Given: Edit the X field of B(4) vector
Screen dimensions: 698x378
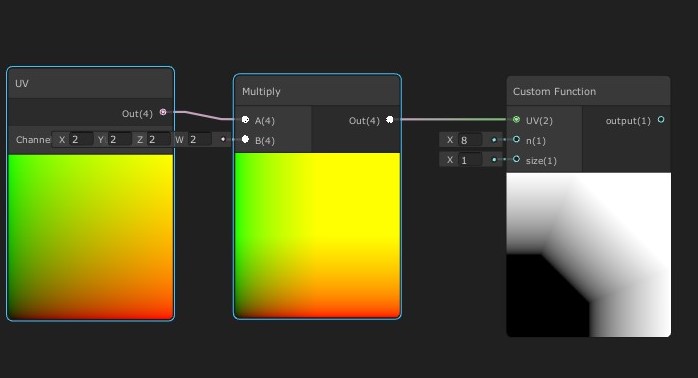Looking at the screenshot, I should tap(81, 139).
